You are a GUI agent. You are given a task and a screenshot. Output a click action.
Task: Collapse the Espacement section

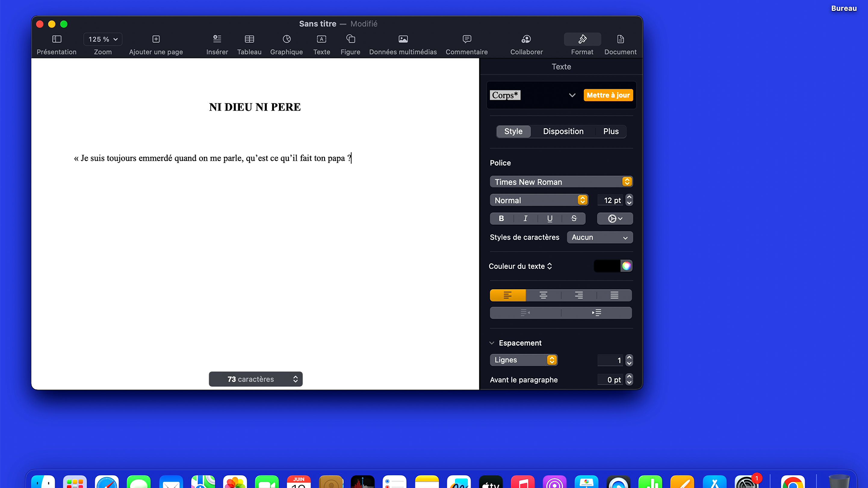[x=492, y=343]
